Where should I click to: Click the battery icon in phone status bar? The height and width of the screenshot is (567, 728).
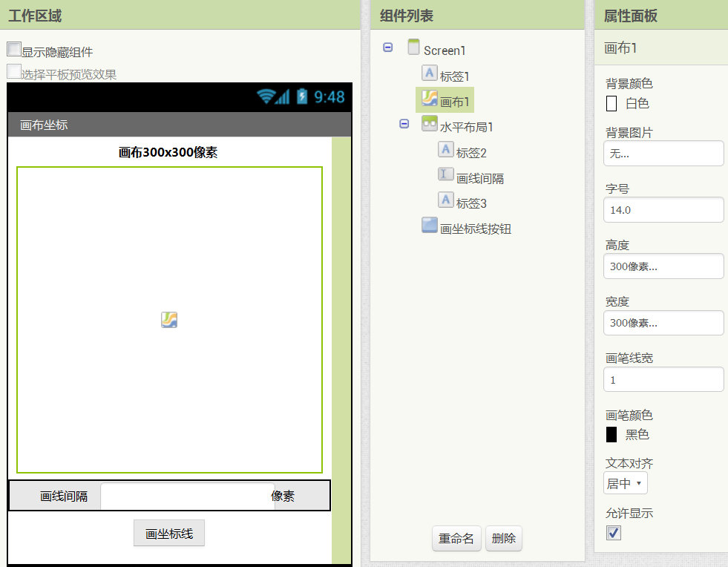[x=302, y=96]
